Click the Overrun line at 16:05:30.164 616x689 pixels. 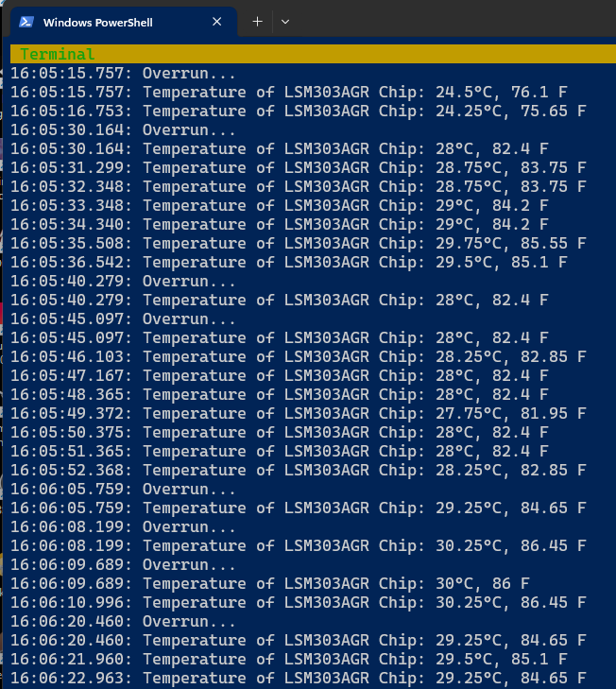[x=123, y=130]
